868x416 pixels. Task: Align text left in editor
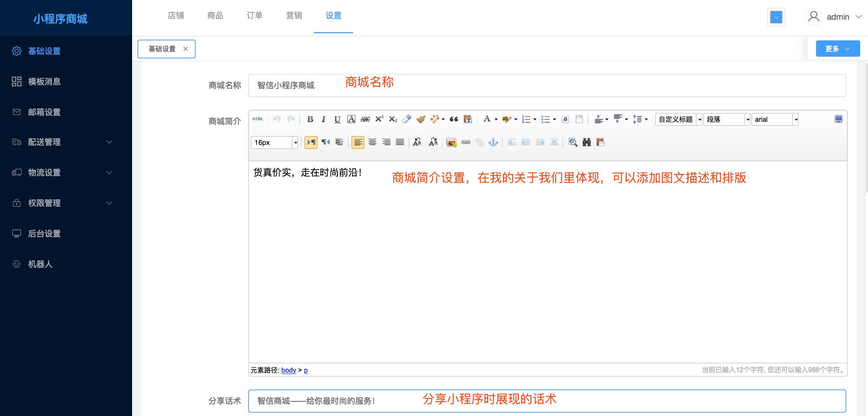[x=358, y=142]
